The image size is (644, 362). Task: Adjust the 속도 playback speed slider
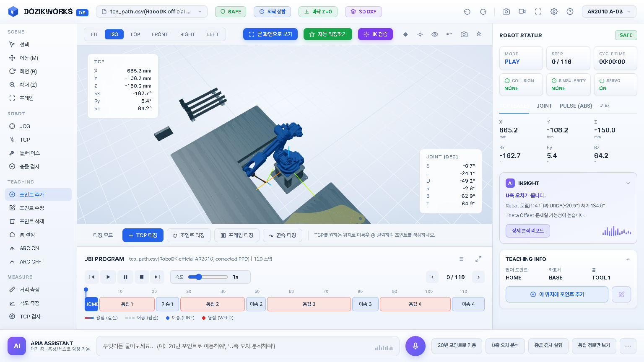[x=208, y=277]
